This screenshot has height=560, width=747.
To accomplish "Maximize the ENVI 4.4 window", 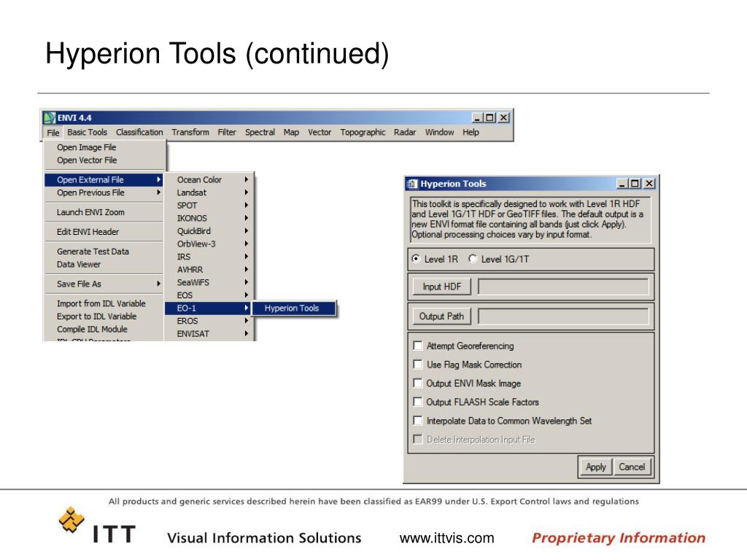I will point(489,117).
